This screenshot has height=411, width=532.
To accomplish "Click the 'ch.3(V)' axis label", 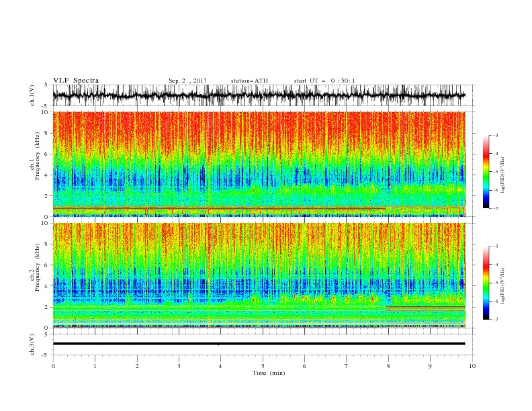I will click(x=32, y=345).
